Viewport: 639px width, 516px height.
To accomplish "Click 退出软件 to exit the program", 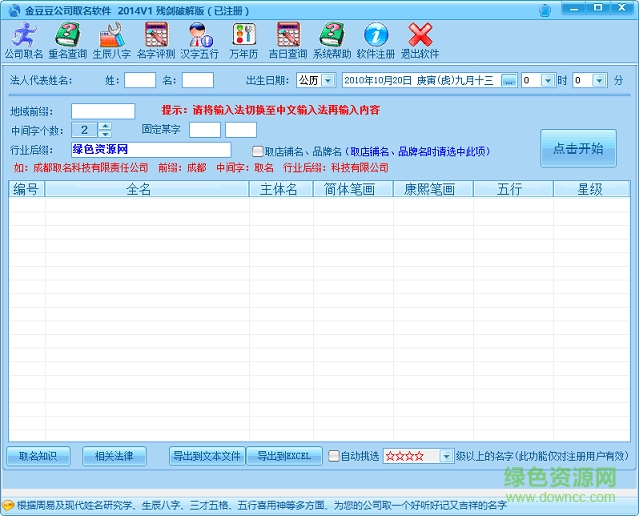I will (x=420, y=40).
